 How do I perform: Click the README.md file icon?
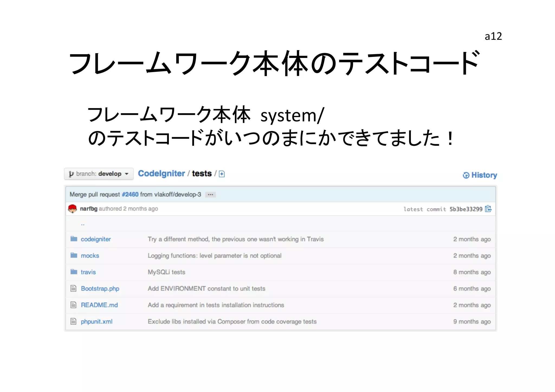pyautogui.click(x=73, y=305)
